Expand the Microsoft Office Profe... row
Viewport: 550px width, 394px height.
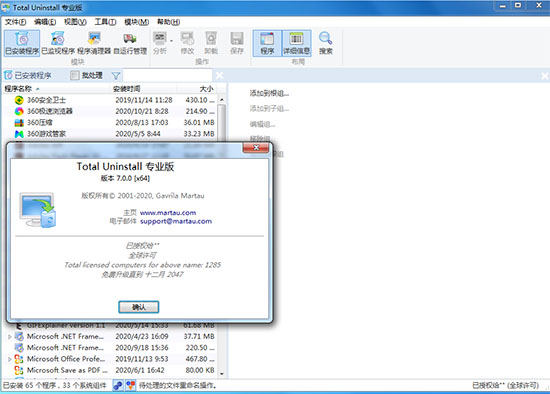point(10,359)
